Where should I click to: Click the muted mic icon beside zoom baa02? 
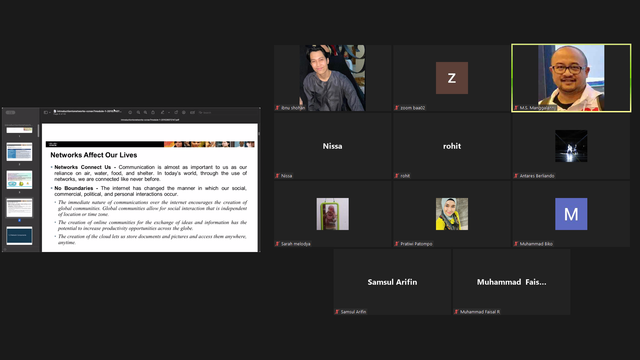pyautogui.click(x=396, y=108)
